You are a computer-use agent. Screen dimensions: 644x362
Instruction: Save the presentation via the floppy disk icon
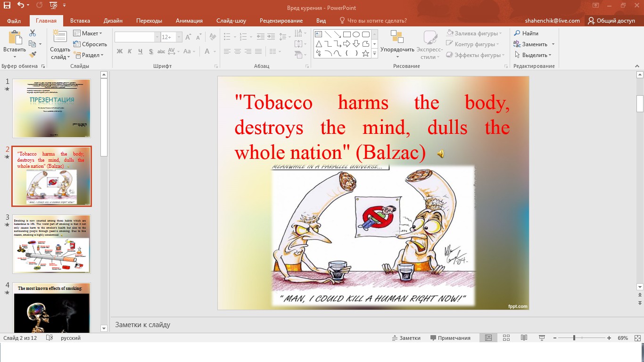(x=7, y=6)
